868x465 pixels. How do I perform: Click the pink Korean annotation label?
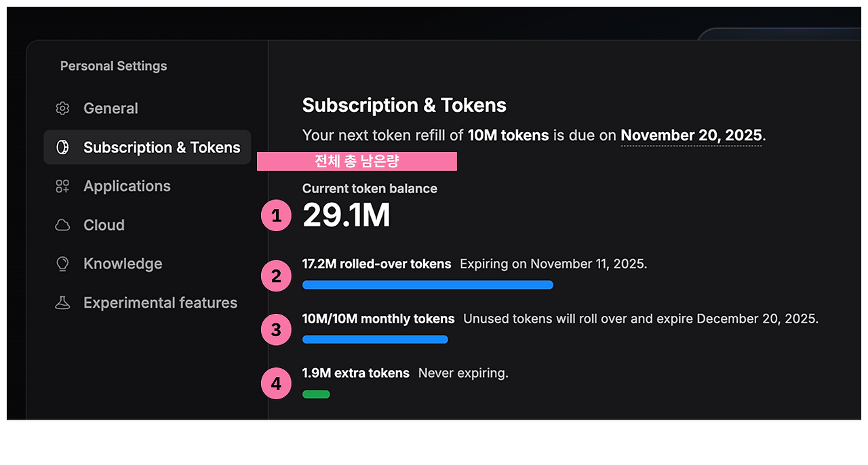point(357,161)
